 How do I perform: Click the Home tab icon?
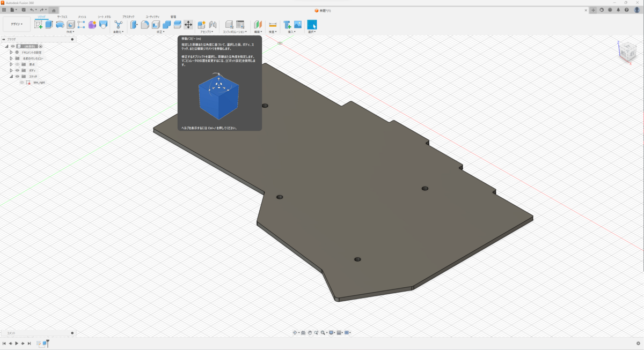point(54,10)
